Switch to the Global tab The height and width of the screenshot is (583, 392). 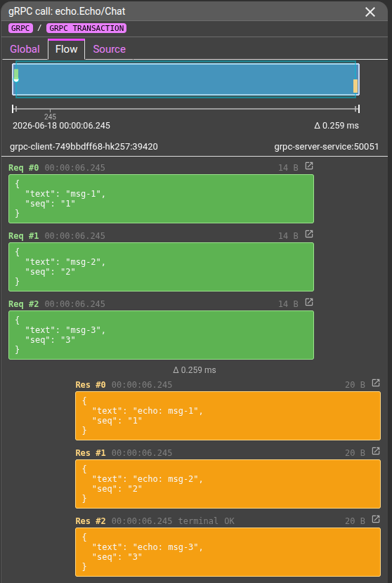(25, 49)
